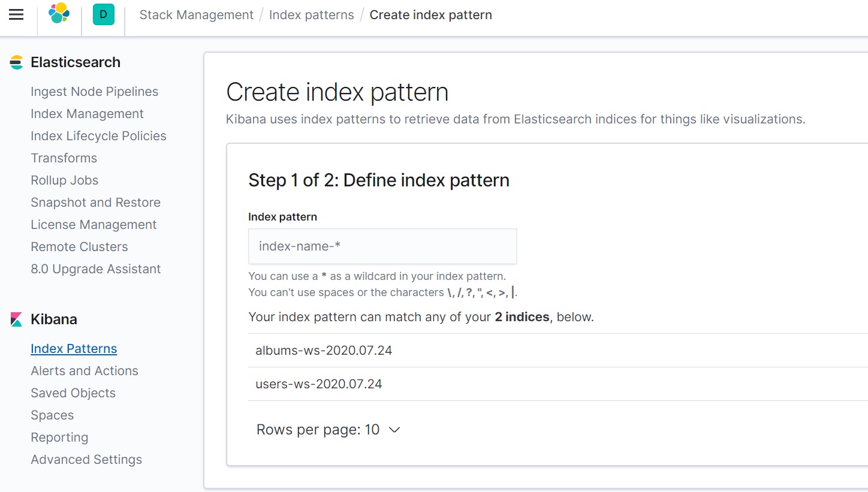Open the 8.0 Upgrade Assistant

tap(95, 269)
